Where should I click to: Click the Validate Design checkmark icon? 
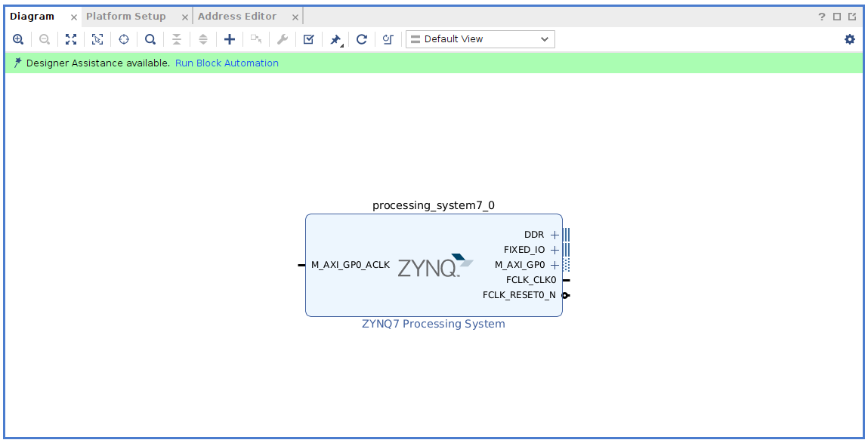pos(309,39)
